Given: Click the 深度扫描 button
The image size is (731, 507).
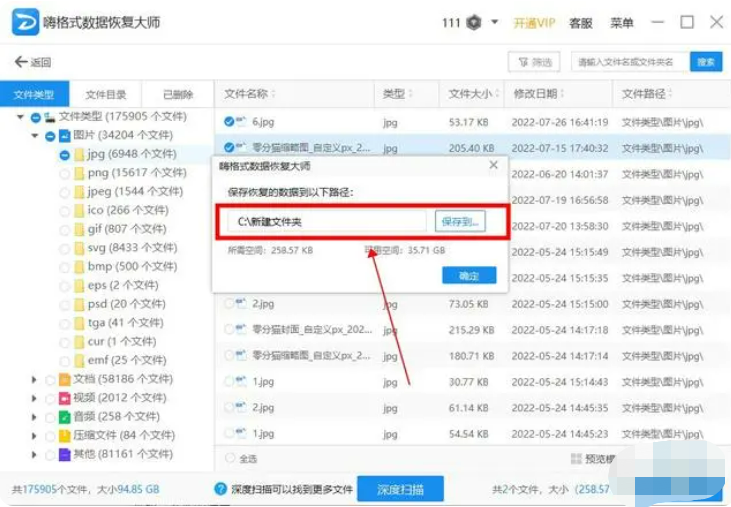Looking at the screenshot, I should pyautogui.click(x=400, y=489).
